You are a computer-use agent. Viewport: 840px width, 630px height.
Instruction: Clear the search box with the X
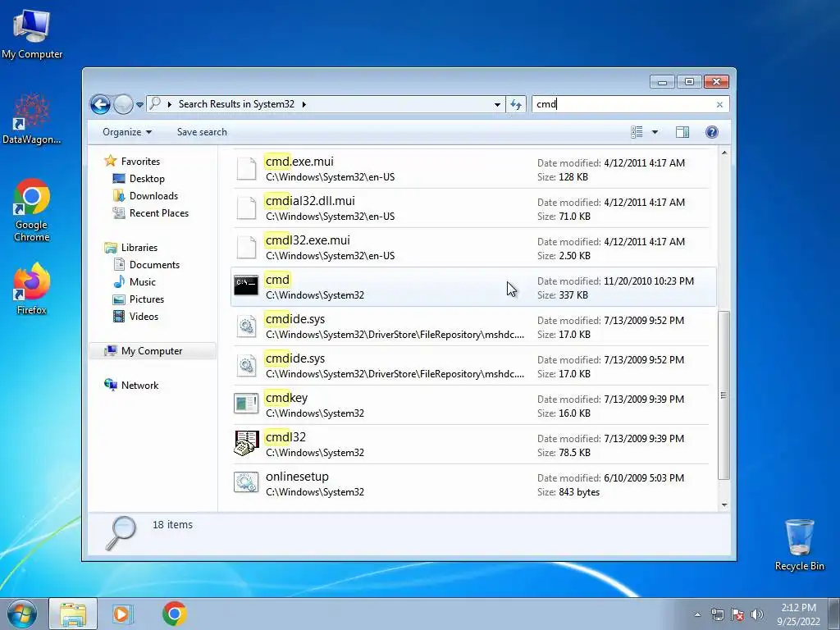[719, 104]
